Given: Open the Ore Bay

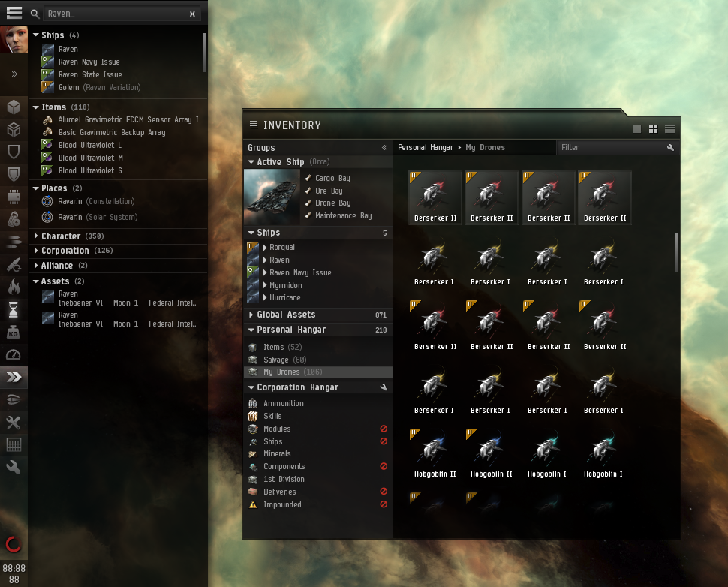Looking at the screenshot, I should point(329,191).
